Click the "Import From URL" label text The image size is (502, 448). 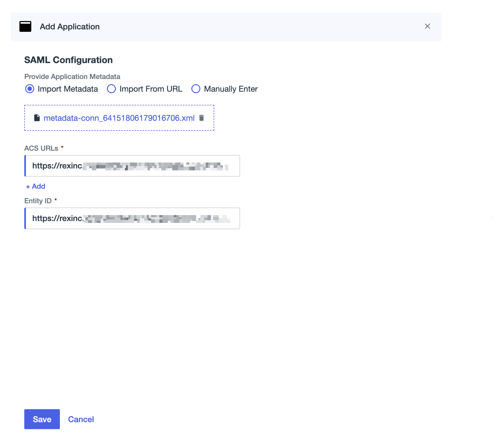(151, 89)
